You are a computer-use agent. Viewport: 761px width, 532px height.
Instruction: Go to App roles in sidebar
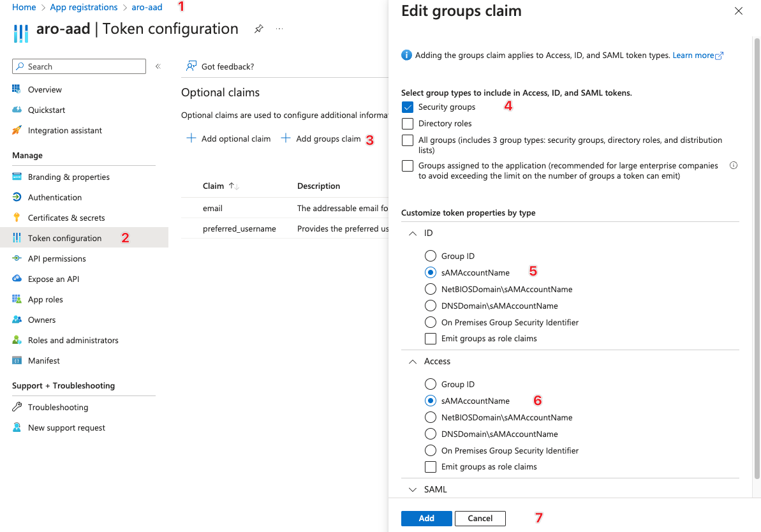point(45,300)
